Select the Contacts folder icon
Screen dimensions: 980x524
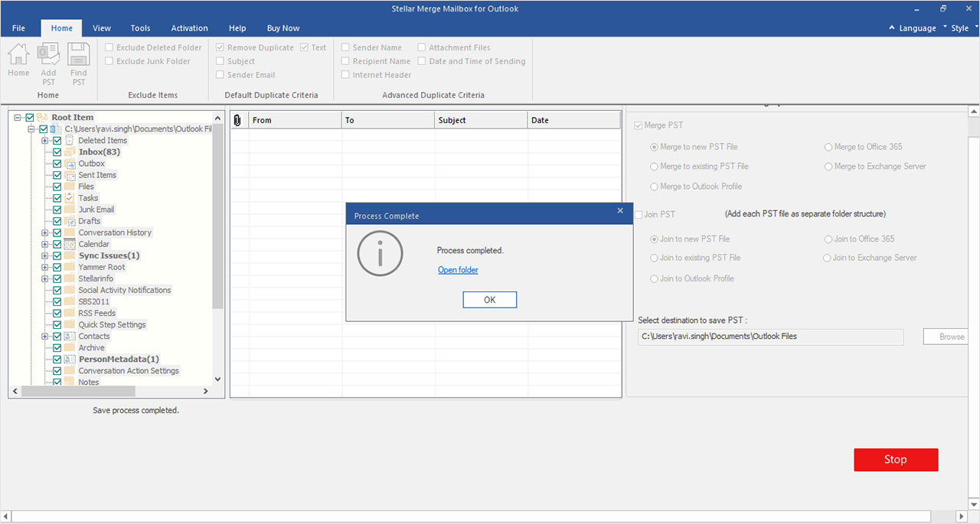pos(70,337)
